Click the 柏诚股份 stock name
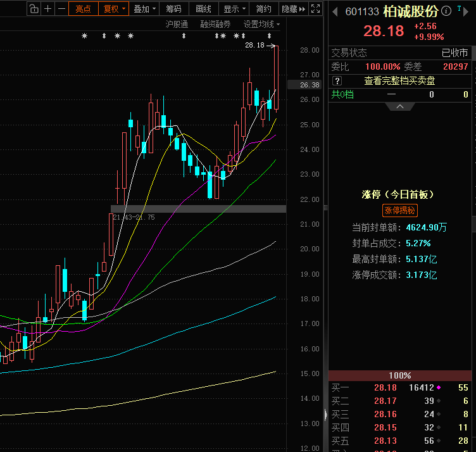Screen dimensions: 476x452 coord(411,11)
